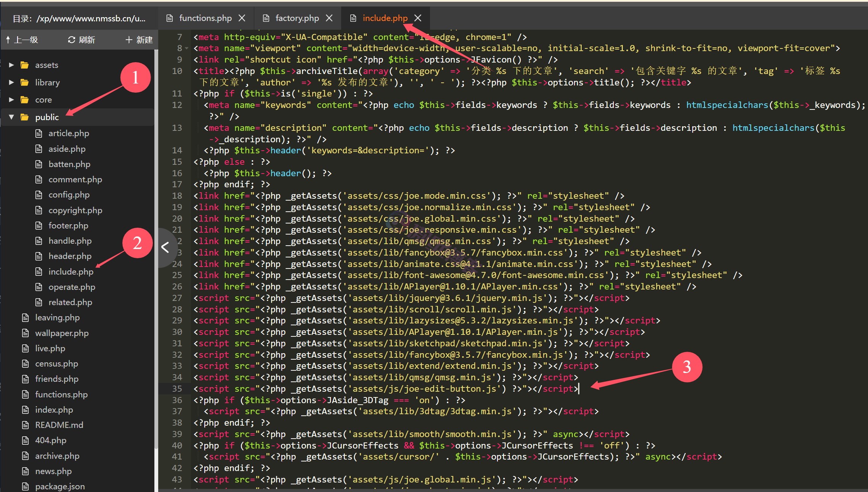
Task: Open archive.php from the file tree
Action: [x=57, y=456]
